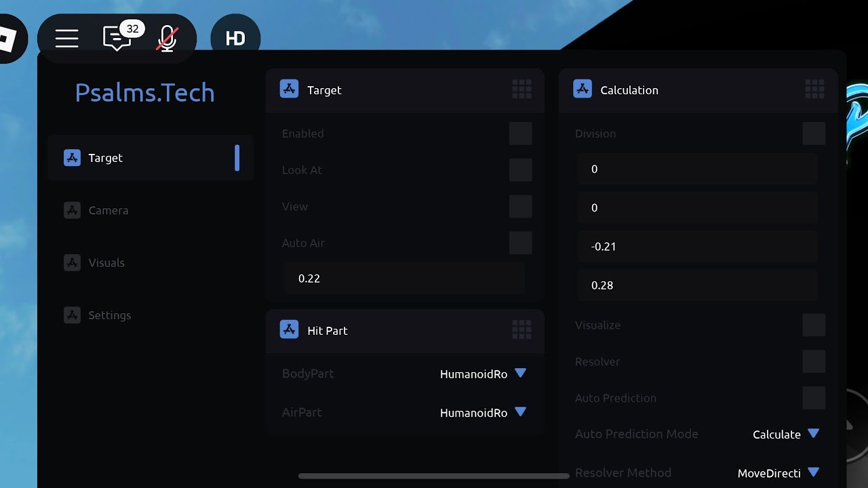
Task: Click the Settings sidebar icon
Action: click(72, 314)
